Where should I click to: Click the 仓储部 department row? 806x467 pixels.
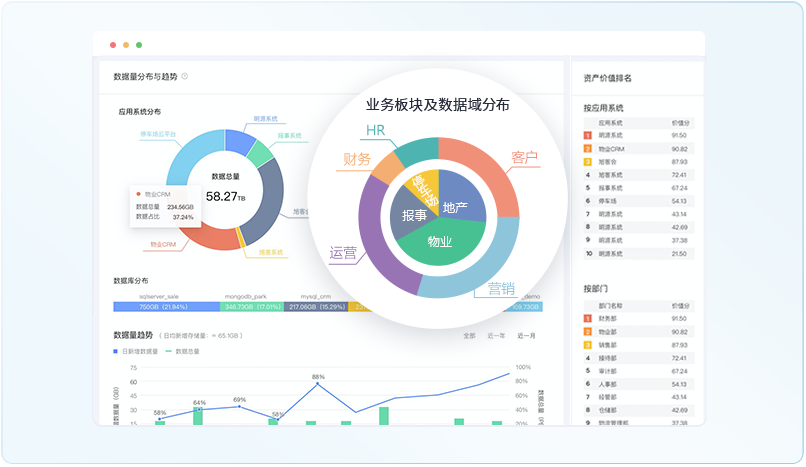click(x=639, y=410)
